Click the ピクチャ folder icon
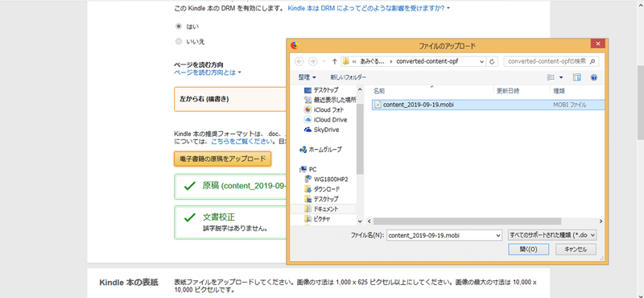The height and width of the screenshot is (298, 644). [x=308, y=219]
